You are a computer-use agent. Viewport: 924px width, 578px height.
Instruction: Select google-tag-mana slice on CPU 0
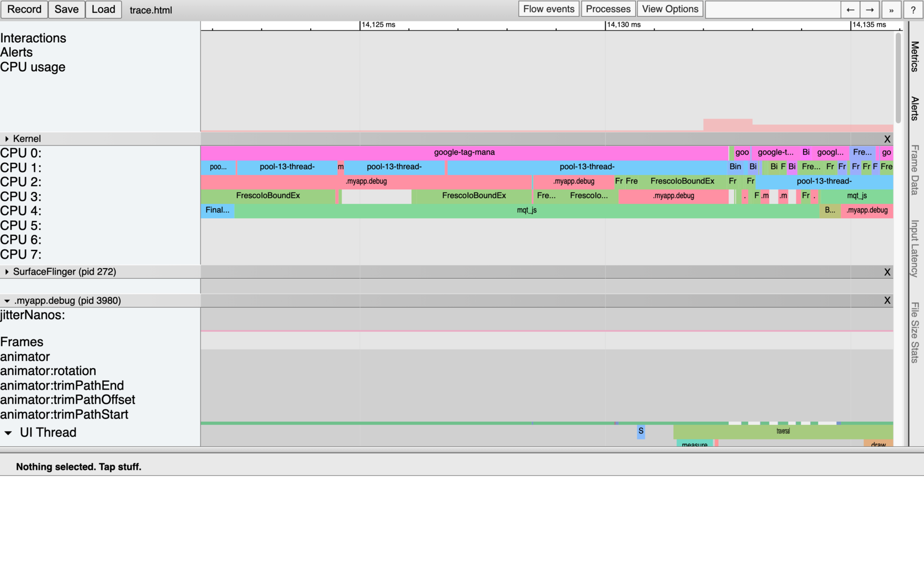[464, 153]
